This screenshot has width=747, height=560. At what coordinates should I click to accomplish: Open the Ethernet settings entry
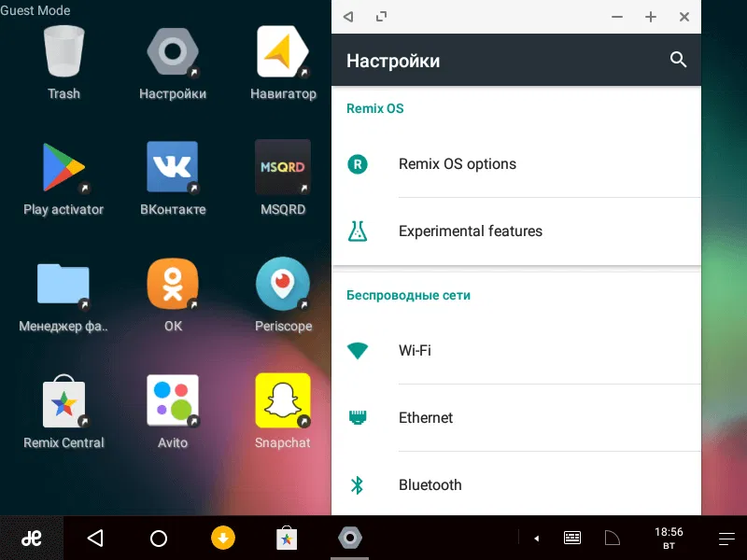tap(516, 417)
